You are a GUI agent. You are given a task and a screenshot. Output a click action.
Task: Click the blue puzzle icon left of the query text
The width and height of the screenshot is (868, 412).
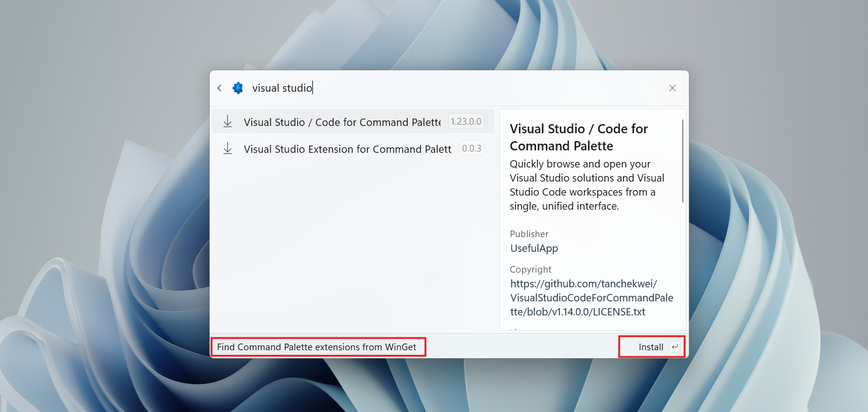238,87
